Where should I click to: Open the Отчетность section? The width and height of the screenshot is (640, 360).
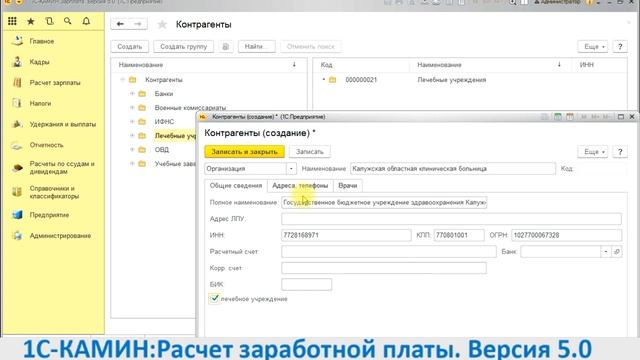click(x=46, y=145)
